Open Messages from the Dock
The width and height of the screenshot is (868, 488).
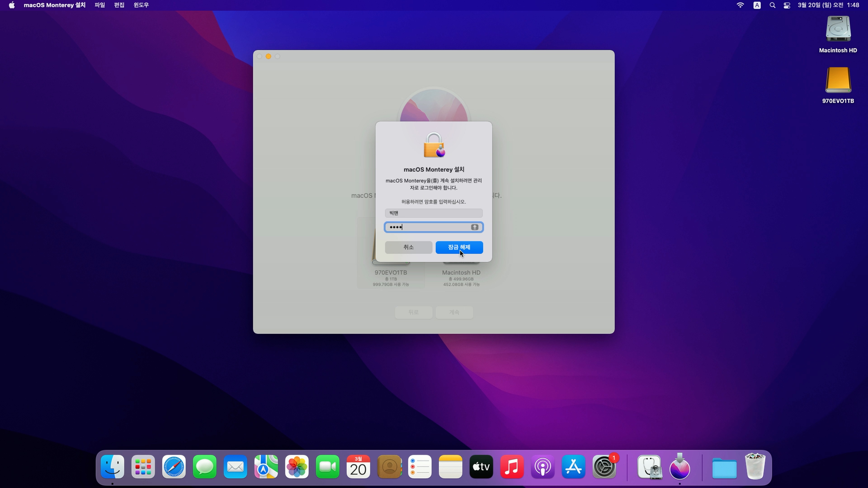pos(205,467)
